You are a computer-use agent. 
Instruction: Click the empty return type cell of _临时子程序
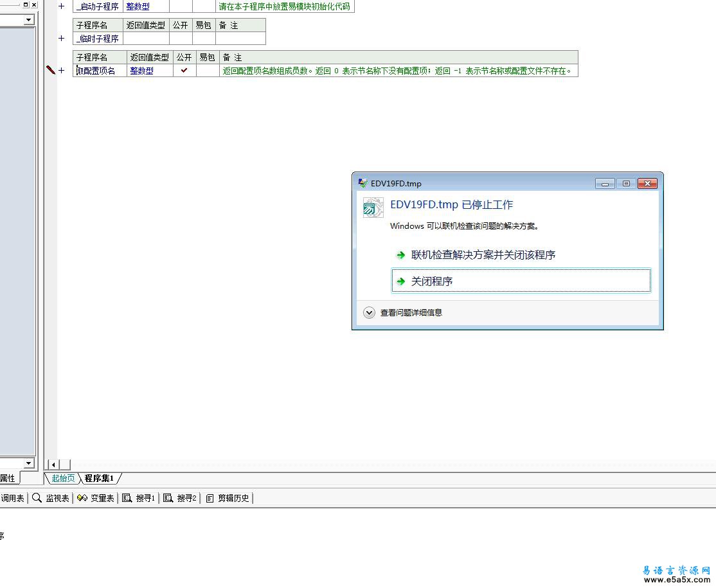point(146,39)
